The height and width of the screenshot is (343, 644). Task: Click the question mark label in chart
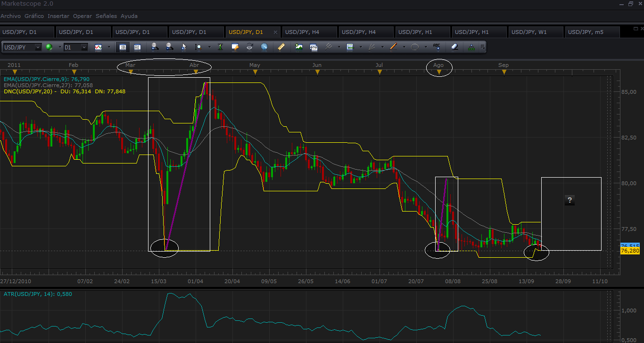point(570,200)
